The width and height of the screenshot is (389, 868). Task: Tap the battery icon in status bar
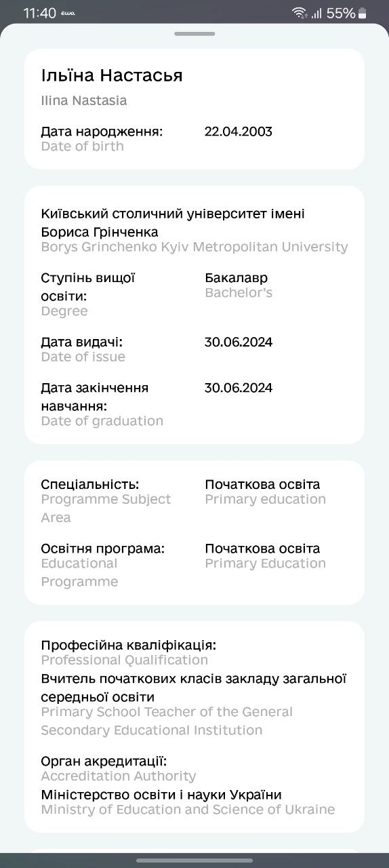pos(363,13)
